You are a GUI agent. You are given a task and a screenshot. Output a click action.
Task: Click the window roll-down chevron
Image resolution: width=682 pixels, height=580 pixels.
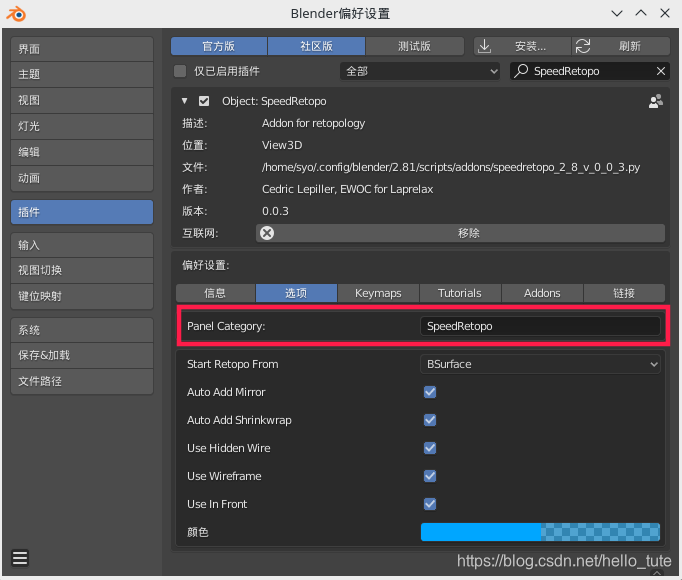tap(617, 13)
